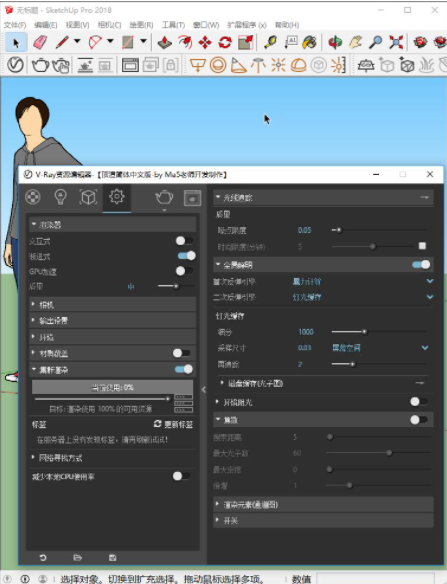Add a V-Ray plane light
The image size is (447, 584).
pos(197,65)
